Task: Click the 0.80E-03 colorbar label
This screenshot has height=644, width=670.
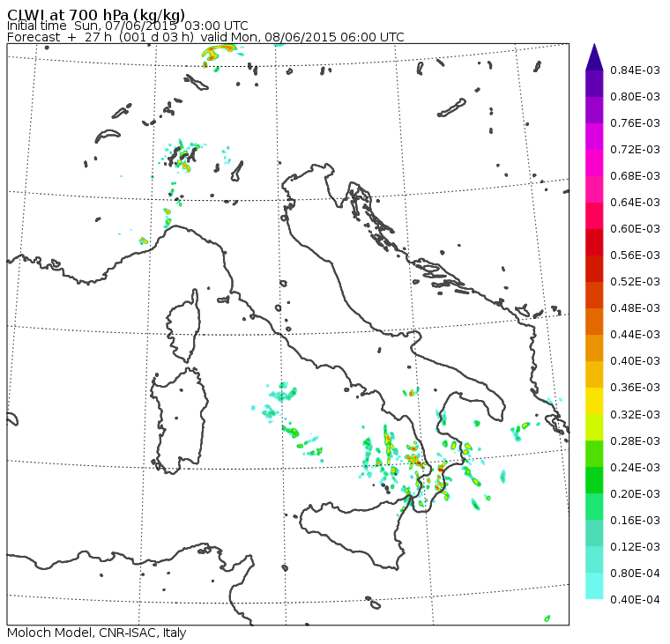Action: click(x=635, y=97)
